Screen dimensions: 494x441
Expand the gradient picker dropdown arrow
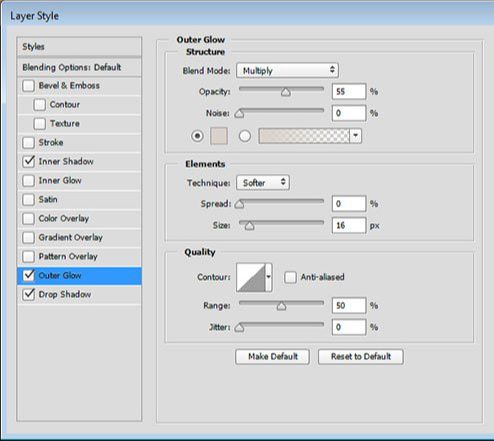point(356,136)
